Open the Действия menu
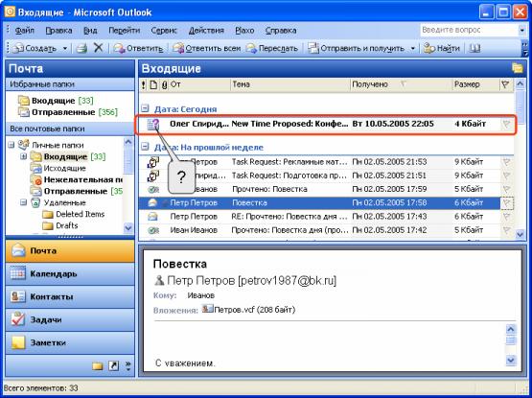The width and height of the screenshot is (532, 398). [x=206, y=31]
